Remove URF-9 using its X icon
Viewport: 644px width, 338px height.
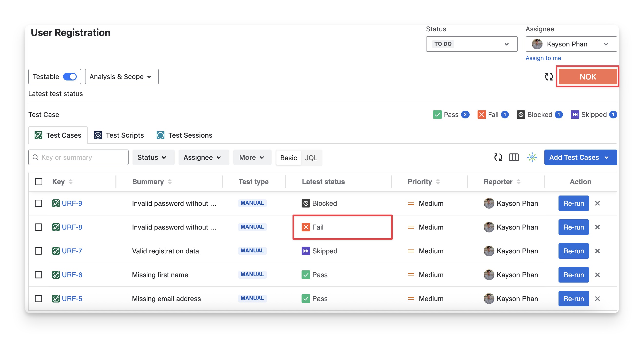click(x=597, y=203)
